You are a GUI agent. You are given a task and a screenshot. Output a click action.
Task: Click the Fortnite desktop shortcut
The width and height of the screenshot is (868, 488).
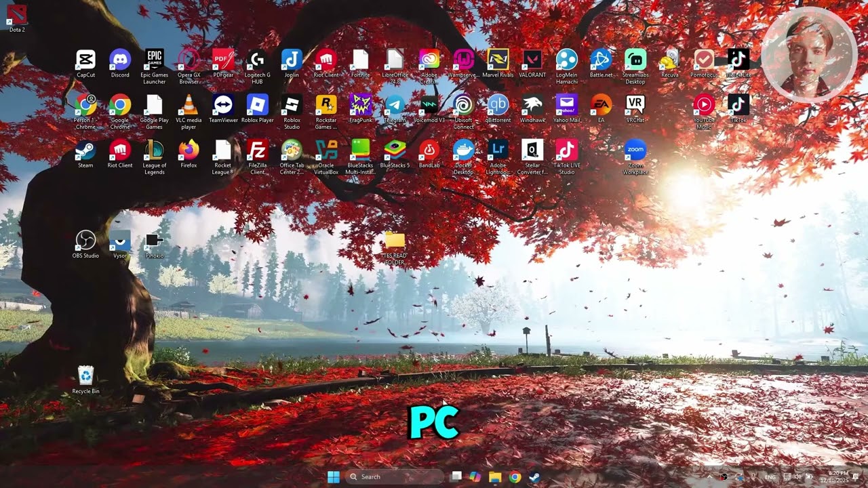point(360,64)
